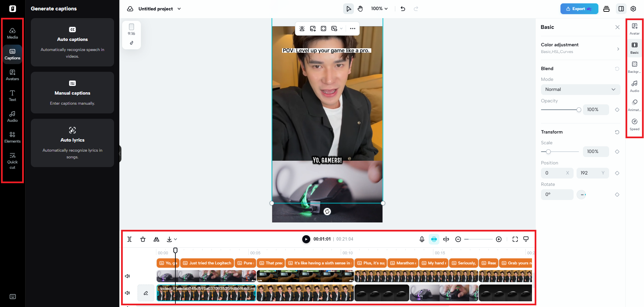Toggle the AI assistant icon near the zoom controls
The width and height of the screenshot is (644, 307).
(434, 239)
